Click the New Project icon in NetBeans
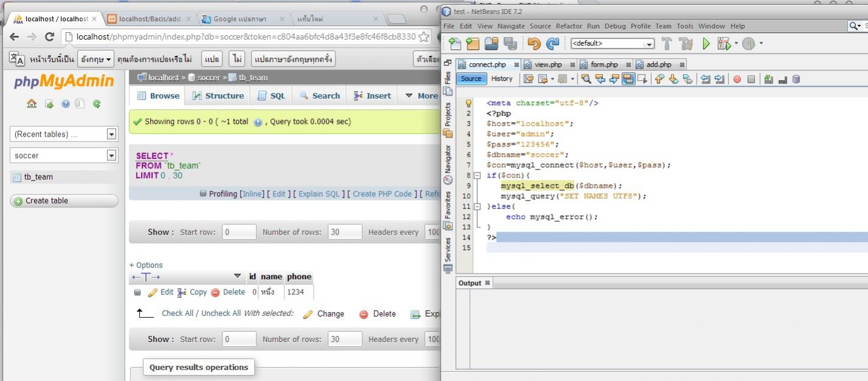868x381 pixels. [x=473, y=44]
